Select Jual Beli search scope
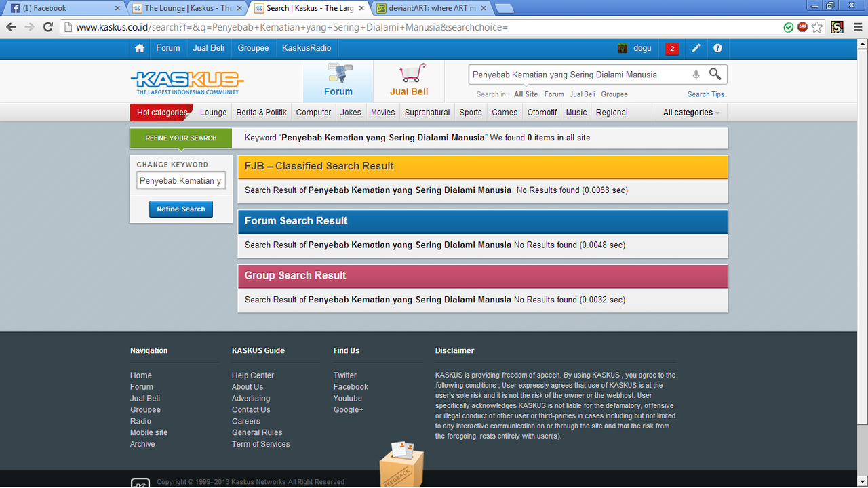Screen dimensions: 868x488 click(x=583, y=94)
